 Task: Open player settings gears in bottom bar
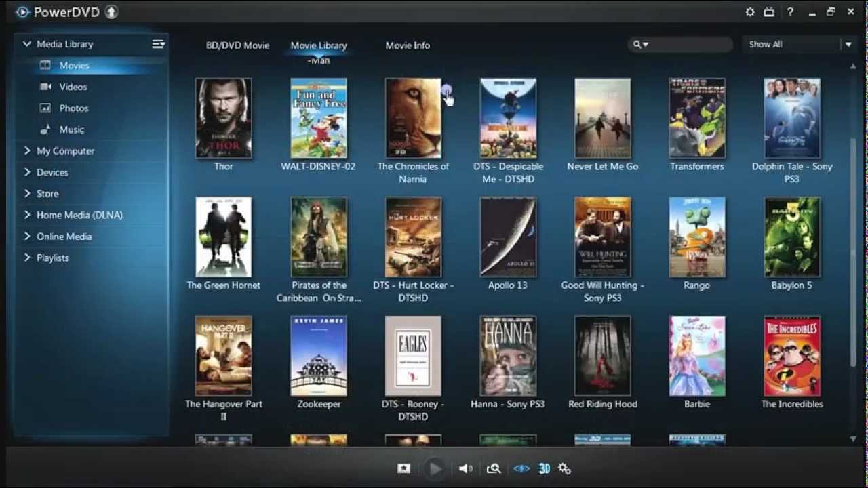pyautogui.click(x=564, y=468)
